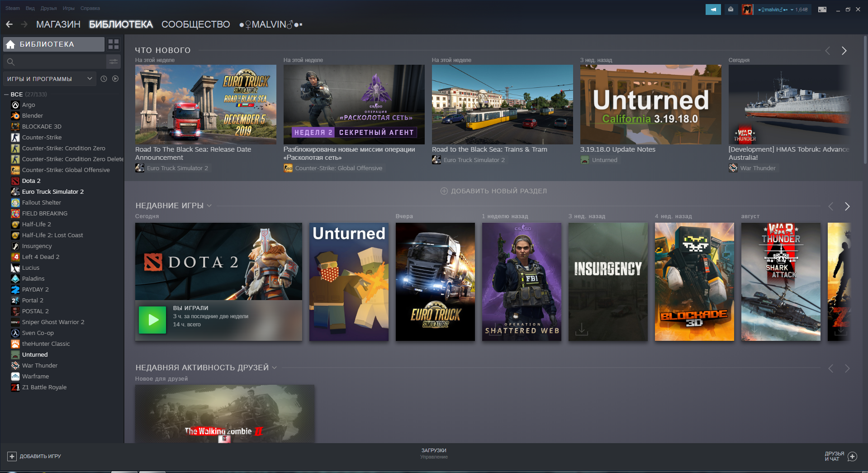Switch to the СООБЩЕСТВО tab
Image resolution: width=868 pixels, height=473 pixels.
196,24
